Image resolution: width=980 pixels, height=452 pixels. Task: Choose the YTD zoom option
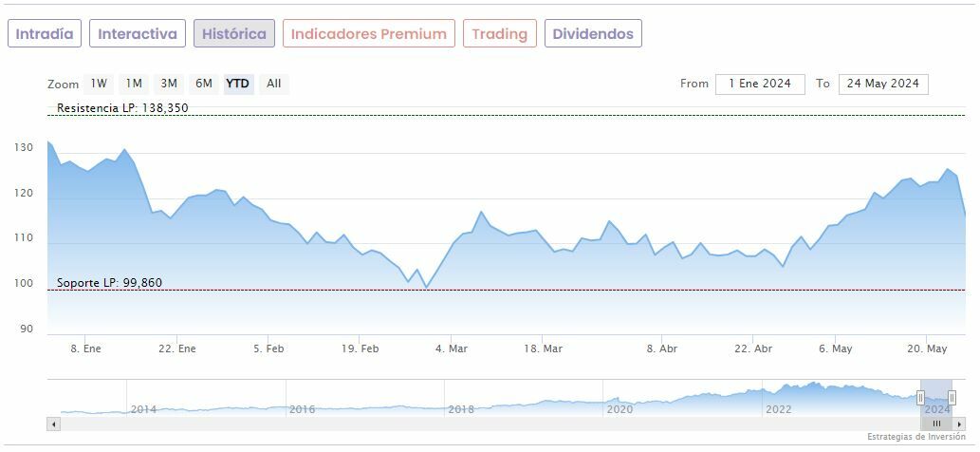point(238,84)
